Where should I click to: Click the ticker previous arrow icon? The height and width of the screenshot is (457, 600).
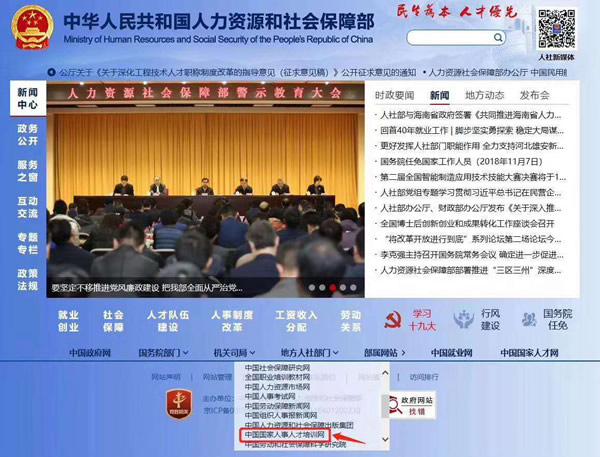click(51, 72)
